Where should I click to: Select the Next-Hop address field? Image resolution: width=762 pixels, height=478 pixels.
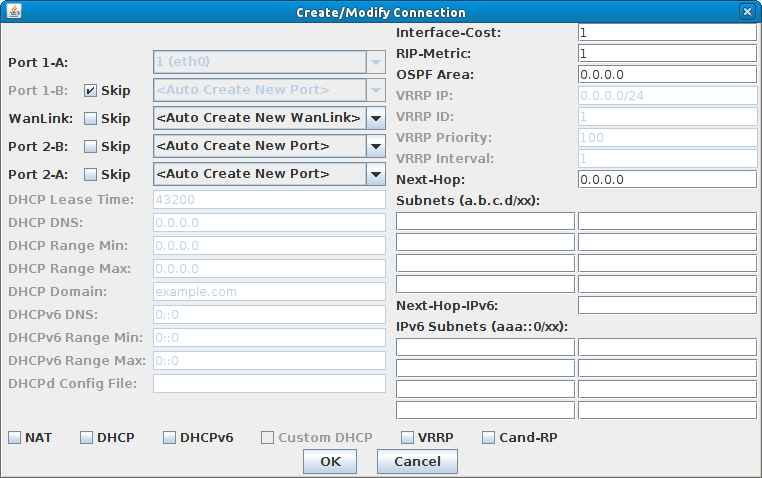667,179
